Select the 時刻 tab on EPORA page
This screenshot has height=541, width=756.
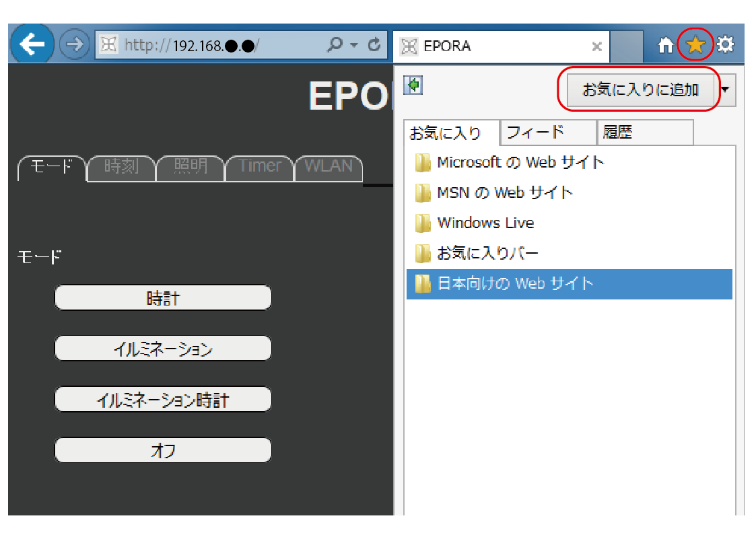point(121,167)
